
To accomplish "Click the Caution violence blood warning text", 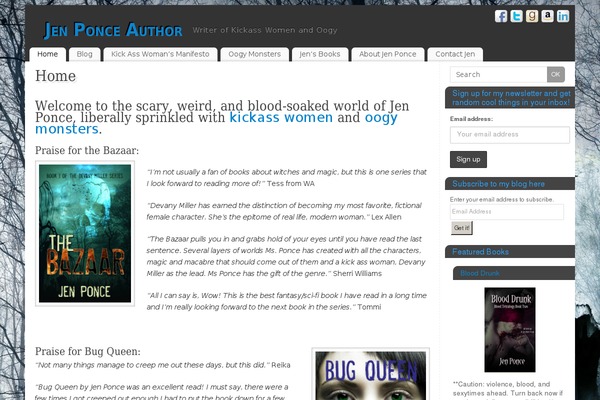I will click(507, 391).
